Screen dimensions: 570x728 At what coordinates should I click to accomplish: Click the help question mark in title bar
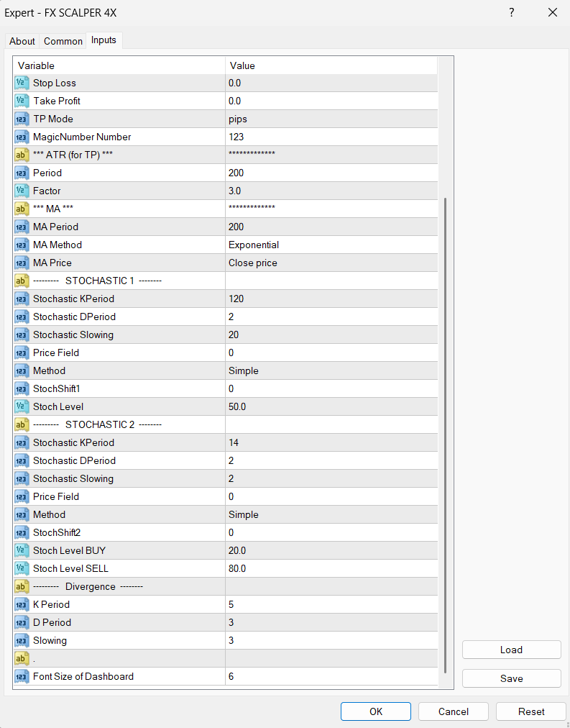point(512,12)
